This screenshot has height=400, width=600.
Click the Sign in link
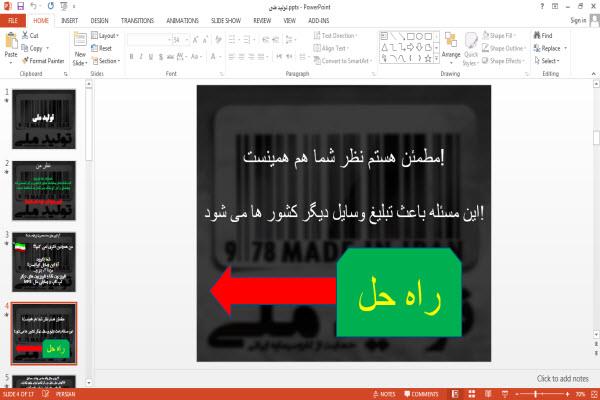point(578,20)
